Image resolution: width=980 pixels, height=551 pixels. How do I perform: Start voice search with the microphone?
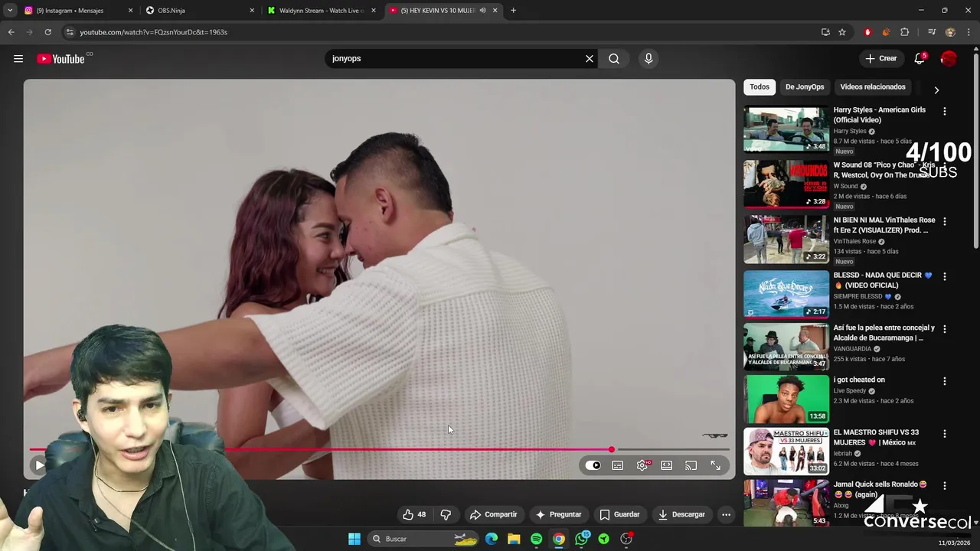648,59
